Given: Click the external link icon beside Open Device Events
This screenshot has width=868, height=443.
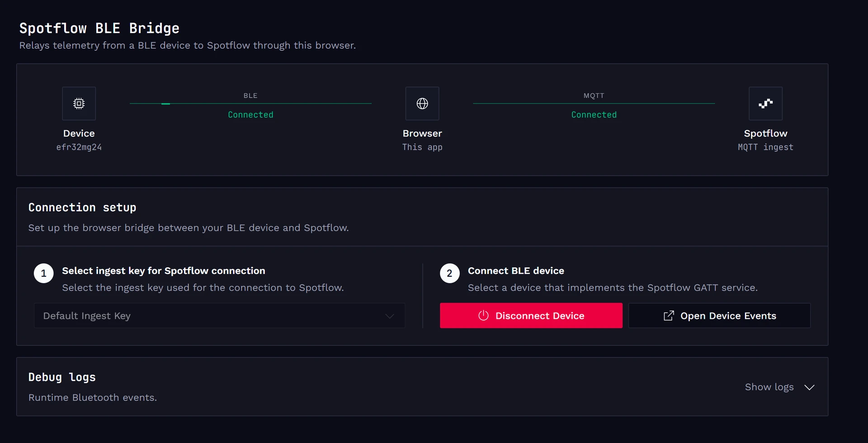Looking at the screenshot, I should 669,316.
